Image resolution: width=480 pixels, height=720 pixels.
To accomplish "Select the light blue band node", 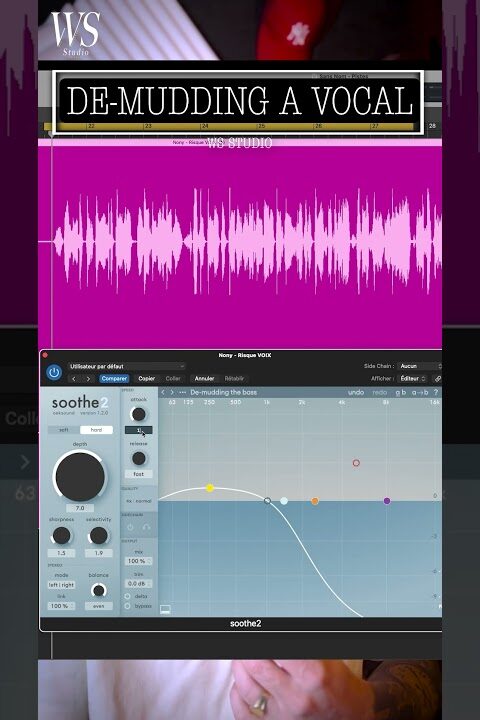I will (x=284, y=501).
